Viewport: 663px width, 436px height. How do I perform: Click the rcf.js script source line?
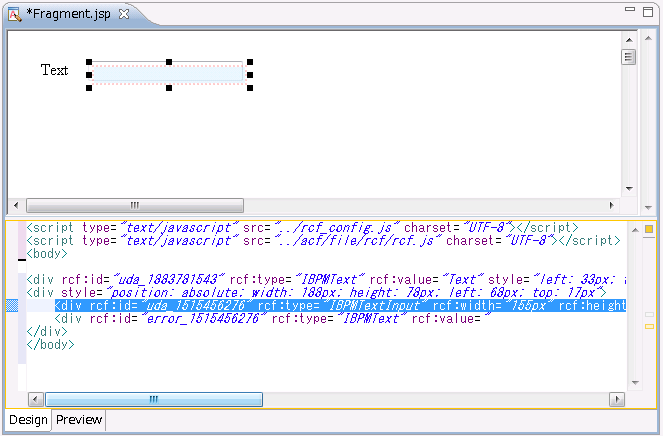pos(323,241)
